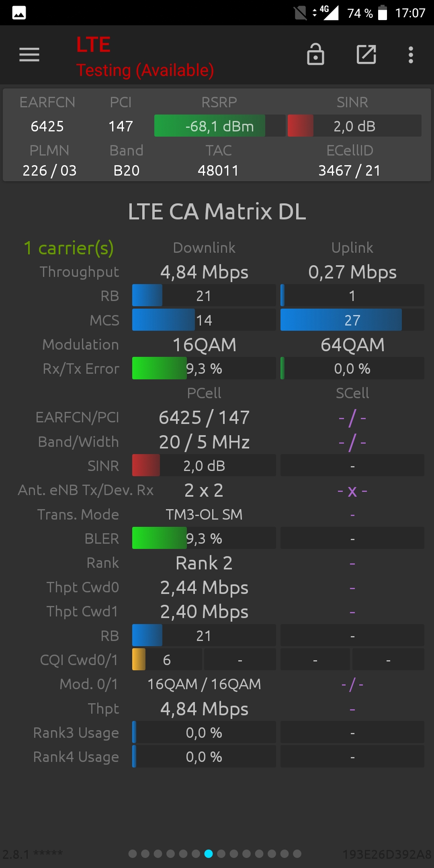This screenshot has width=434, height=868.
Task: Tap the lock icon in toolbar
Action: pos(315,54)
